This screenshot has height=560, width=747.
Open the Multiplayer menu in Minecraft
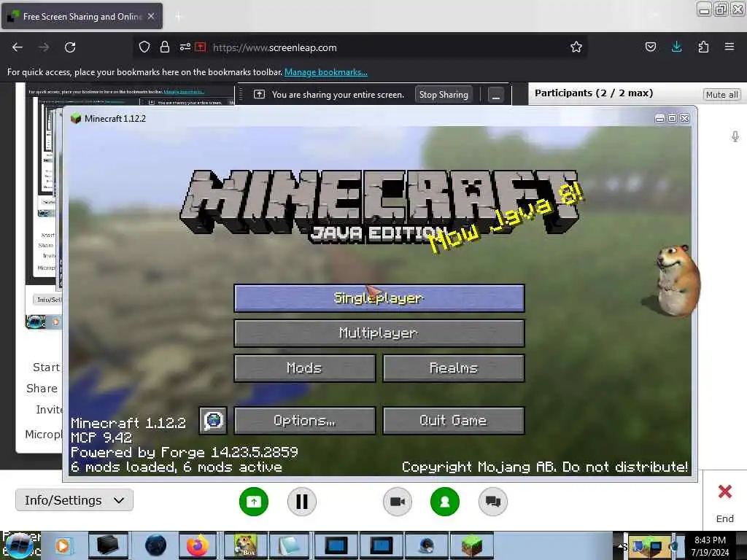tap(379, 332)
